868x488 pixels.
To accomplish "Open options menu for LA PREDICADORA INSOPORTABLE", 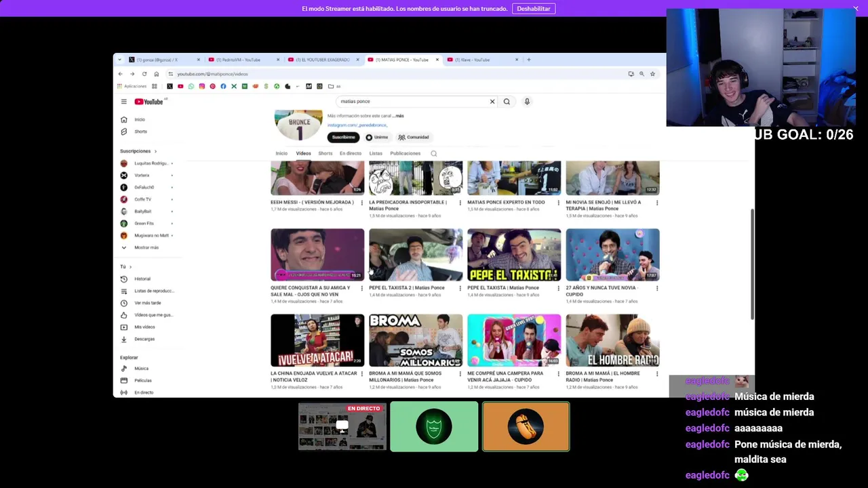I will [x=460, y=203].
